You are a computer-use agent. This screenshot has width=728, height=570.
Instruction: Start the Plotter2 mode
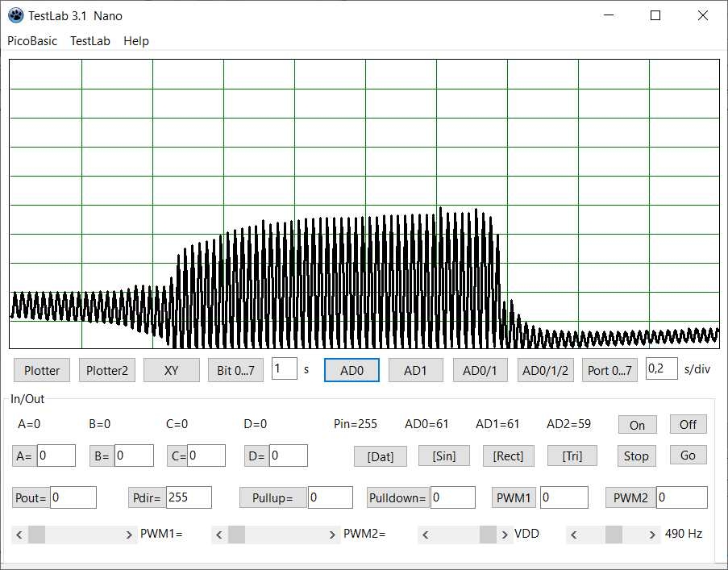107,370
